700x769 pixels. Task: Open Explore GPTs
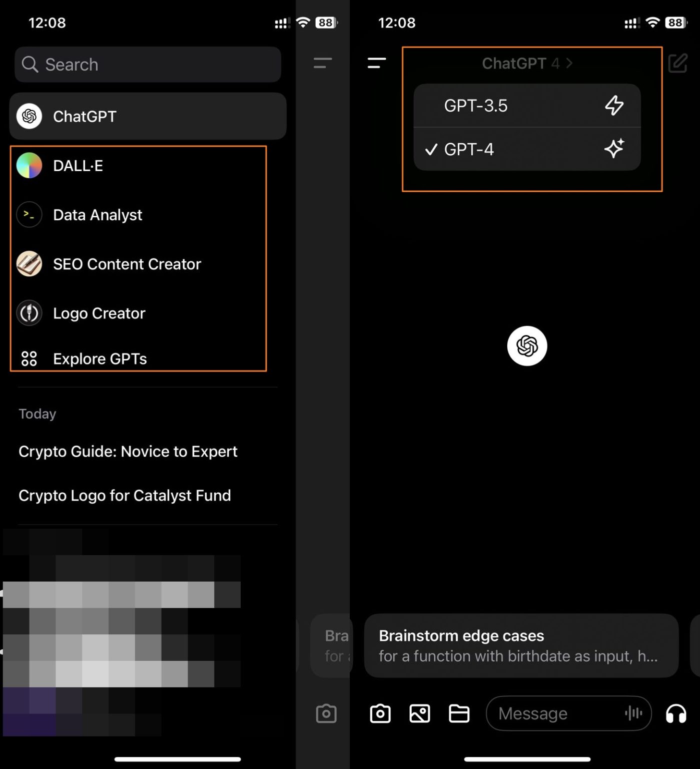coord(100,358)
